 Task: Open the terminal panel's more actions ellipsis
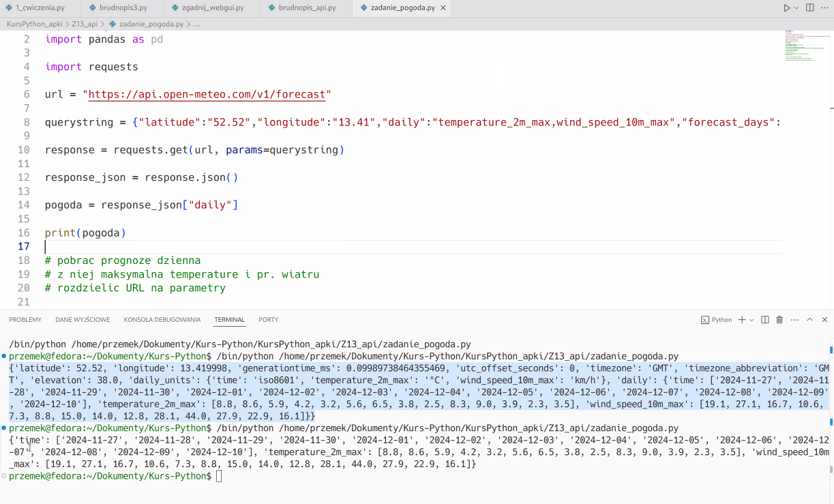(794, 320)
